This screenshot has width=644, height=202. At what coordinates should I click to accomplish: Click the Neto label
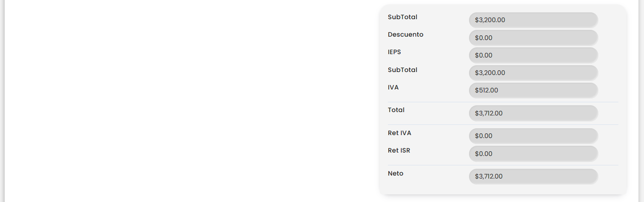click(396, 173)
